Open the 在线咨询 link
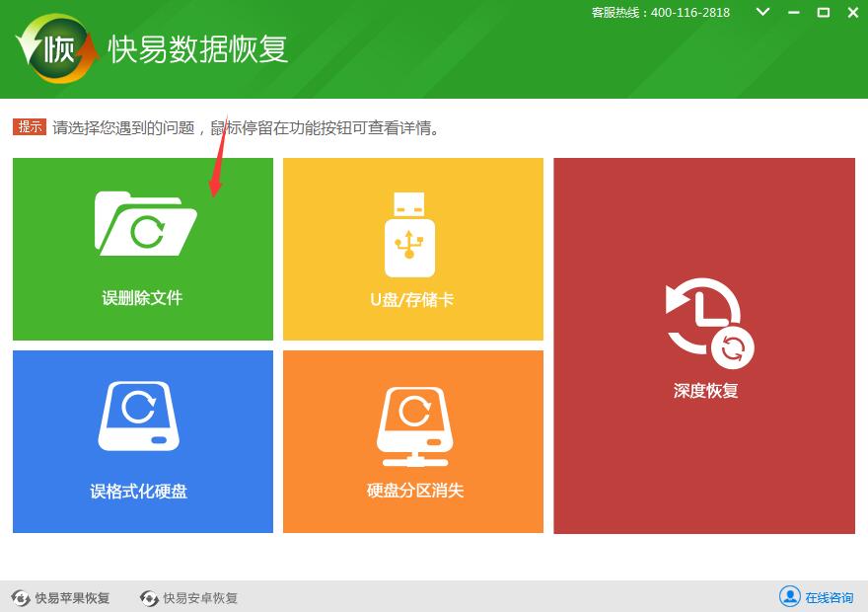The width and height of the screenshot is (868, 612). point(829,597)
